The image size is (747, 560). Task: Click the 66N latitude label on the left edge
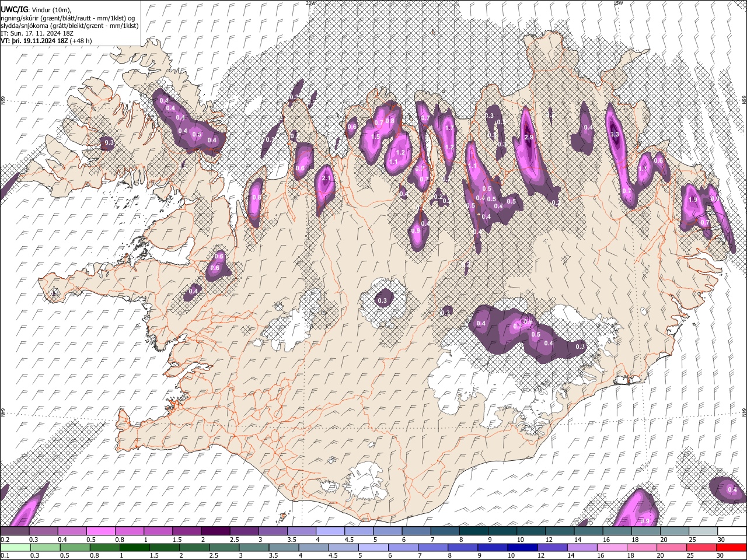3,101
